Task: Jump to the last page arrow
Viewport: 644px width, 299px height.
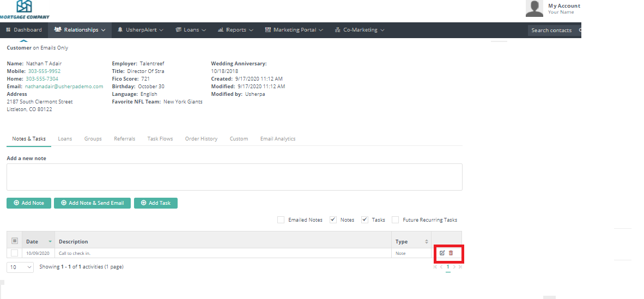Action: point(460,267)
